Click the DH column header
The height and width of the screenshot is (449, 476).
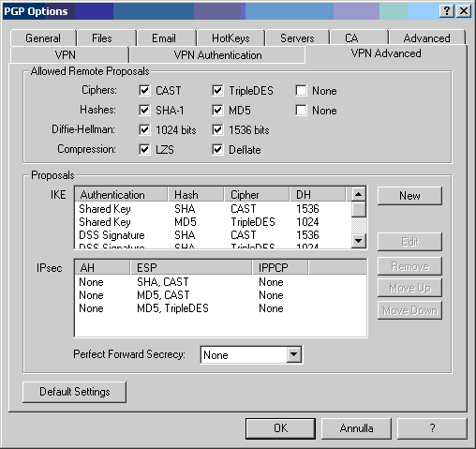pyautogui.click(x=318, y=195)
